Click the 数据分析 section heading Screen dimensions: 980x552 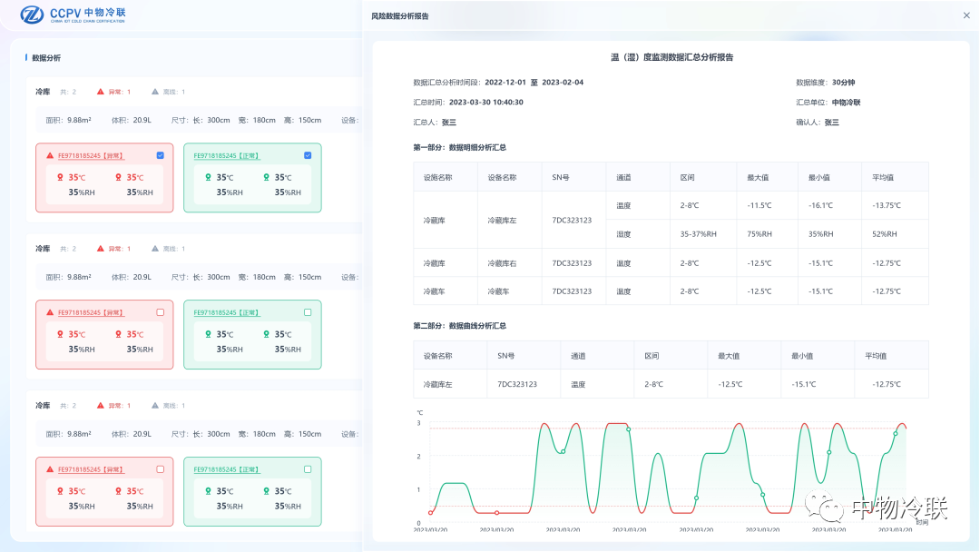tap(46, 58)
